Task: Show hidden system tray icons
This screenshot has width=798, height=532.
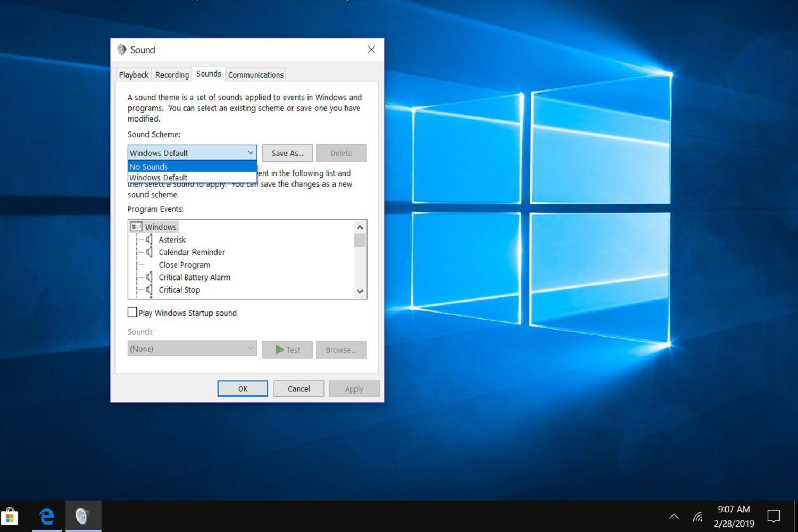Action: click(x=674, y=517)
